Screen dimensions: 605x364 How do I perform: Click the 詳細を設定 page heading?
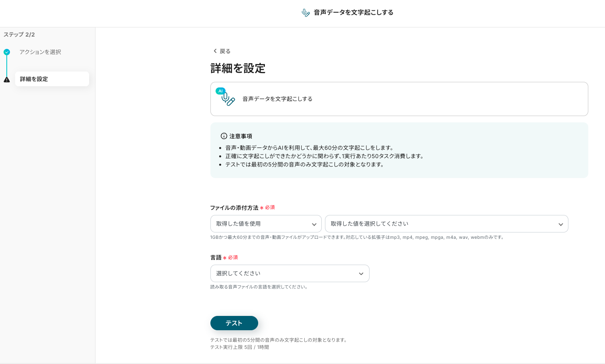tap(237, 68)
